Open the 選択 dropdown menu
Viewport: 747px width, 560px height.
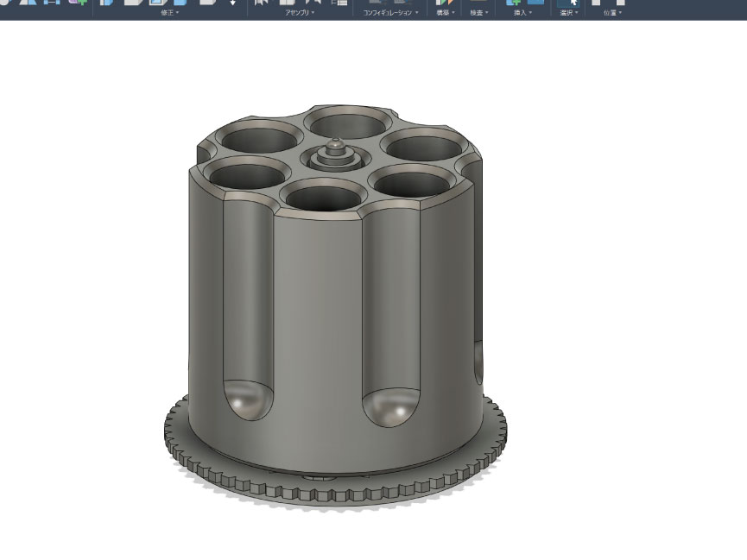567,14
